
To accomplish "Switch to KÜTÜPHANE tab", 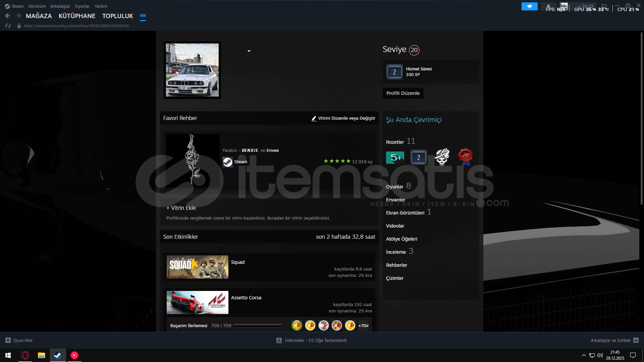I will (x=77, y=16).
